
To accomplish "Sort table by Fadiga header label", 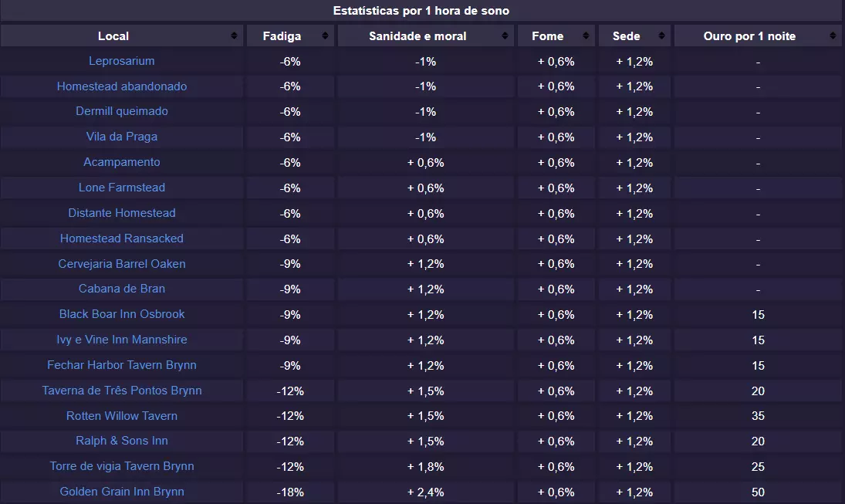I will point(282,36).
